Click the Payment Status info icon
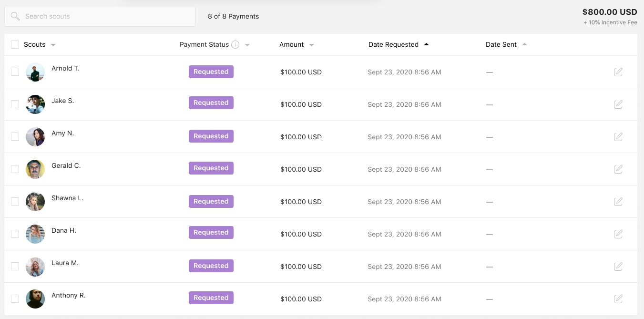This screenshot has height=319, width=644. click(x=235, y=44)
